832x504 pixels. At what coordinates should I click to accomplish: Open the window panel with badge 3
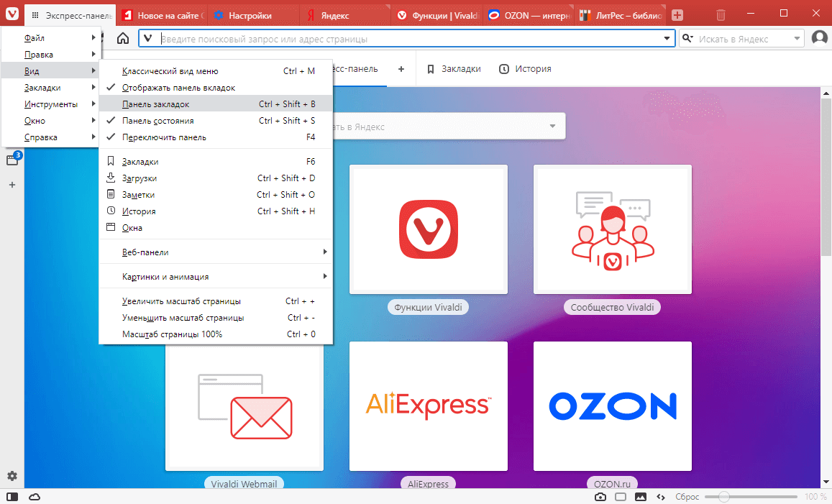(13, 159)
